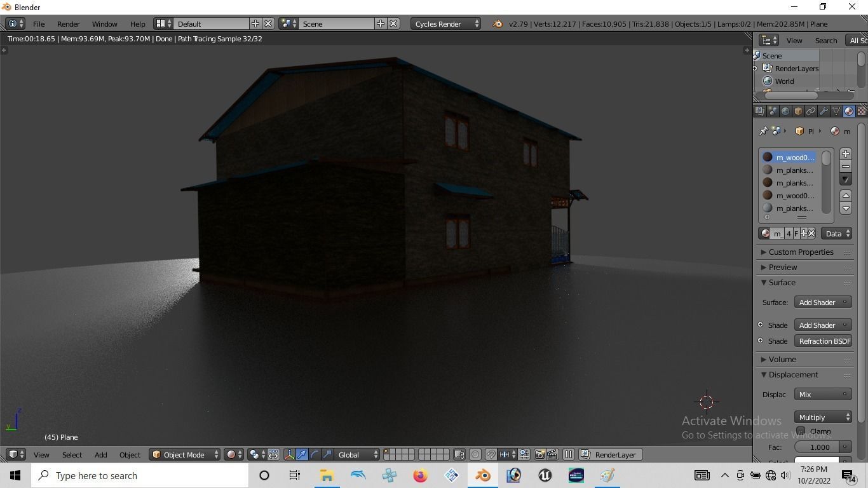Expand first Shade input socket
868x488 pixels.
pyautogui.click(x=761, y=325)
